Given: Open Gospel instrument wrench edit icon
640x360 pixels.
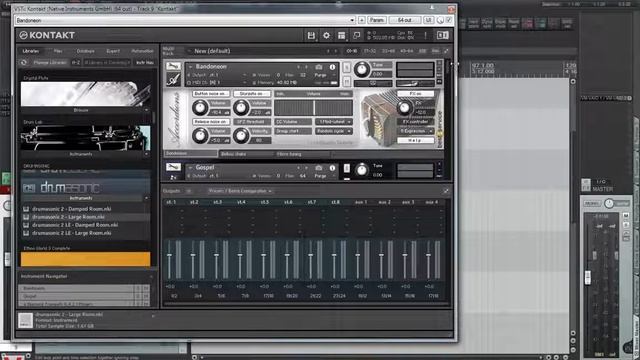Looking at the screenshot, I should coord(173,167).
